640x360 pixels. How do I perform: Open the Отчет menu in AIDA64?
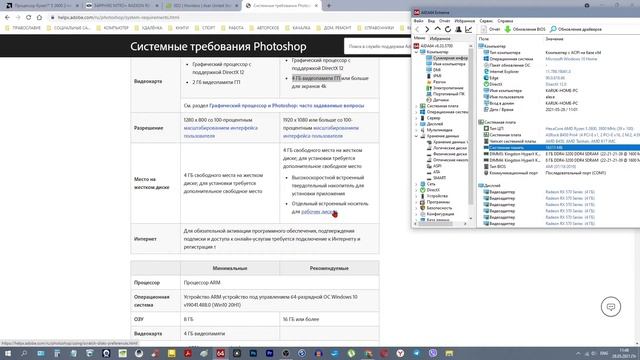(444, 21)
